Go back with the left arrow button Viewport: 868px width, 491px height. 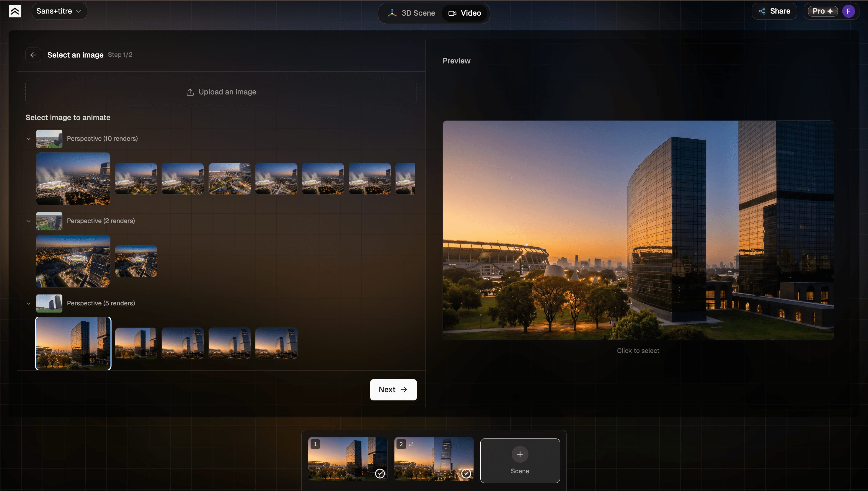[33, 55]
